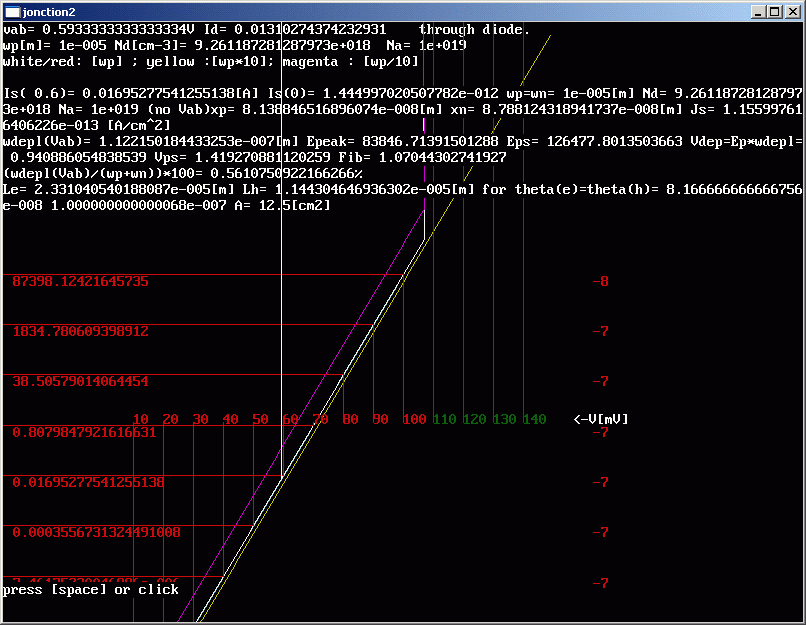
Task: Click the 0.8079847921616631 value label
Action: [84, 432]
